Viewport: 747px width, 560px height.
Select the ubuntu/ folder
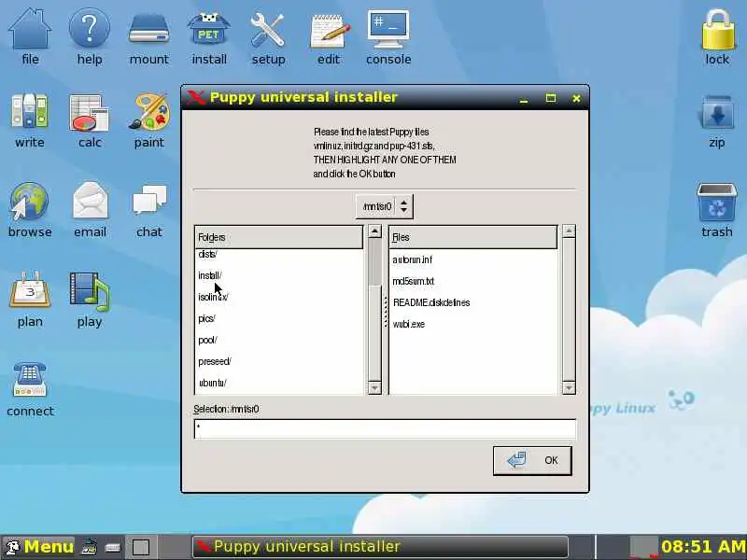tap(212, 383)
